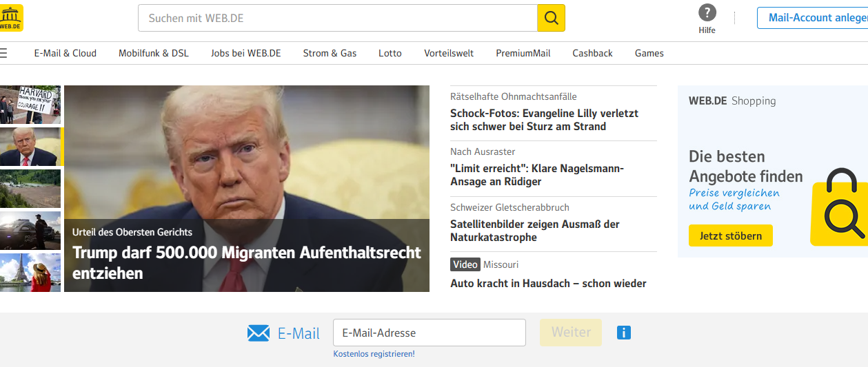868x367 pixels.
Task: Click the WEB.DE Shopping heading
Action: click(x=732, y=101)
